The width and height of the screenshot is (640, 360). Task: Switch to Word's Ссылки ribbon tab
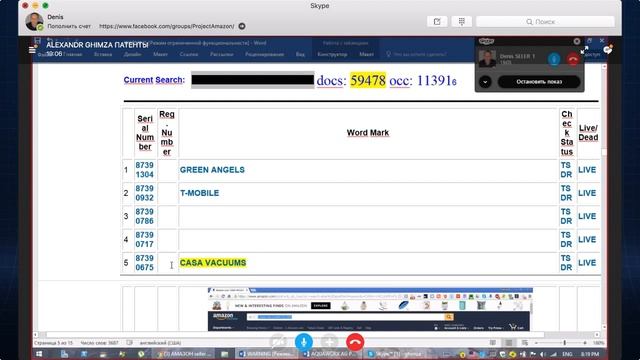click(x=189, y=54)
